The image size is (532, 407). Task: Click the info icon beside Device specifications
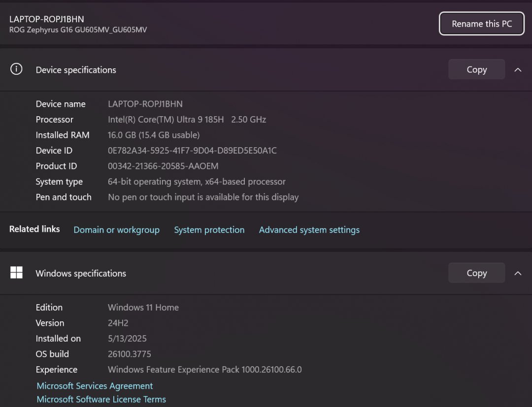click(x=16, y=69)
